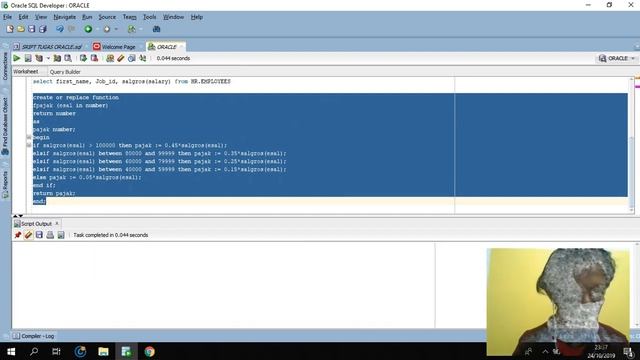
Task: Click the Explain Plan icon
Action: [x=39, y=58]
